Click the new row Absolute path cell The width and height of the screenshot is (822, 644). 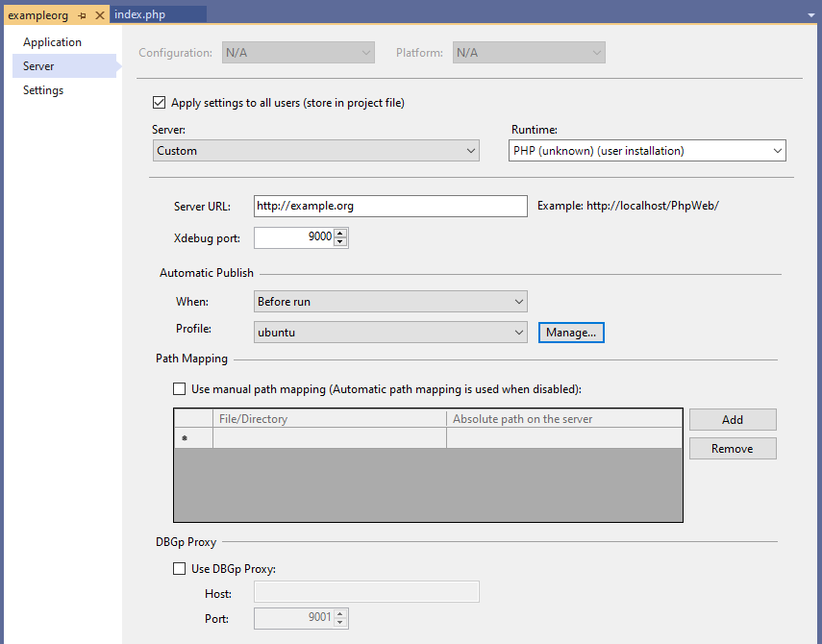(564, 438)
